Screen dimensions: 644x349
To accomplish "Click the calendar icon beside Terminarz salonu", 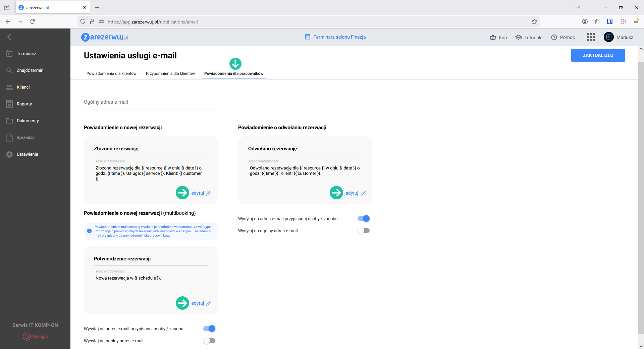I will (x=308, y=37).
